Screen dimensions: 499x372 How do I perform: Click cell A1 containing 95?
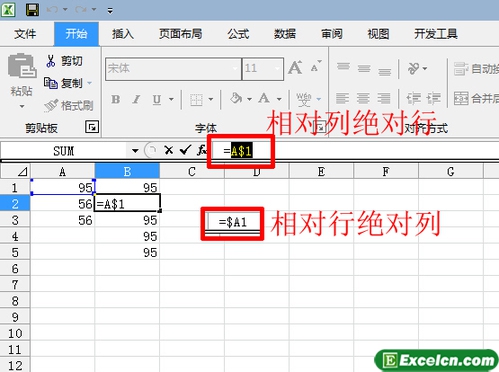coord(63,188)
